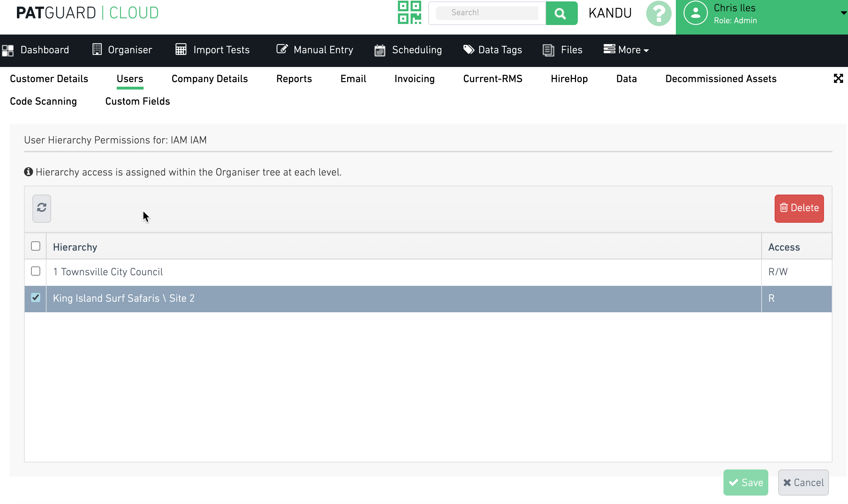
Task: Open Custom Fields tab
Action: point(138,101)
